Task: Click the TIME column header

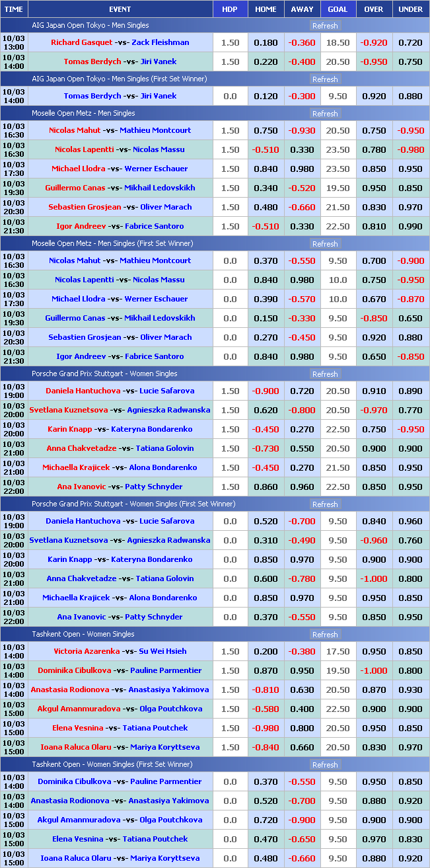Action: 14,9
